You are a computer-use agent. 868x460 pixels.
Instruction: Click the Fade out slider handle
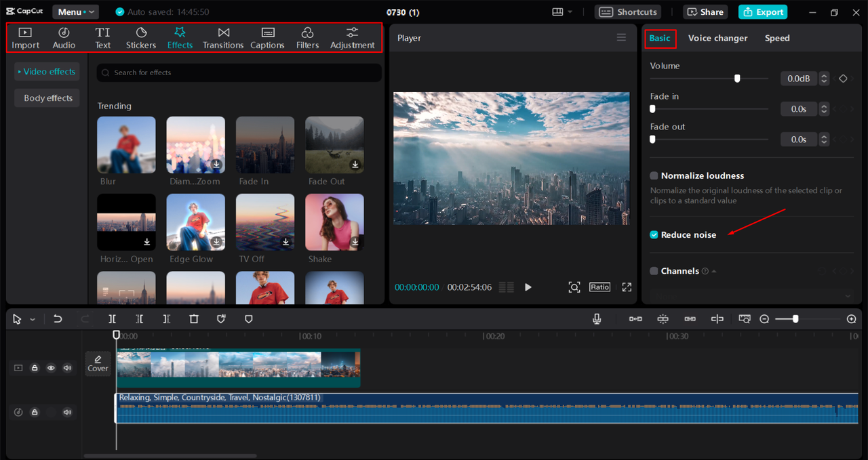click(652, 140)
